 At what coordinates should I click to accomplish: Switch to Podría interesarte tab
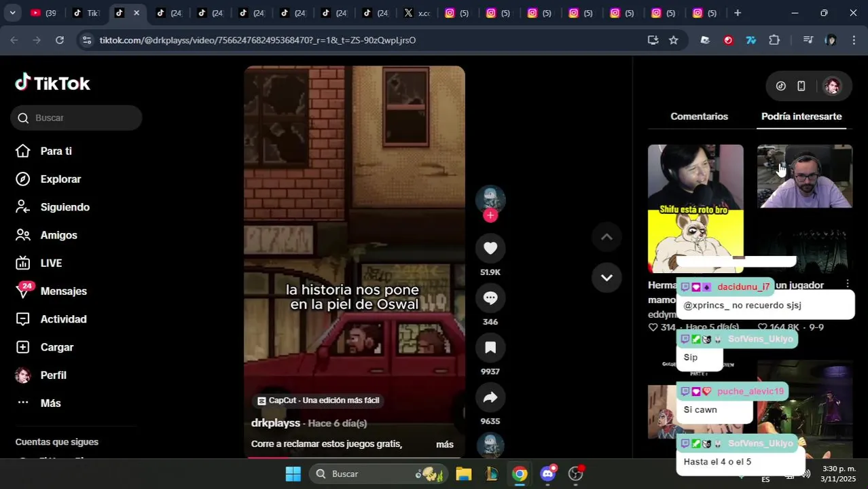tap(801, 116)
